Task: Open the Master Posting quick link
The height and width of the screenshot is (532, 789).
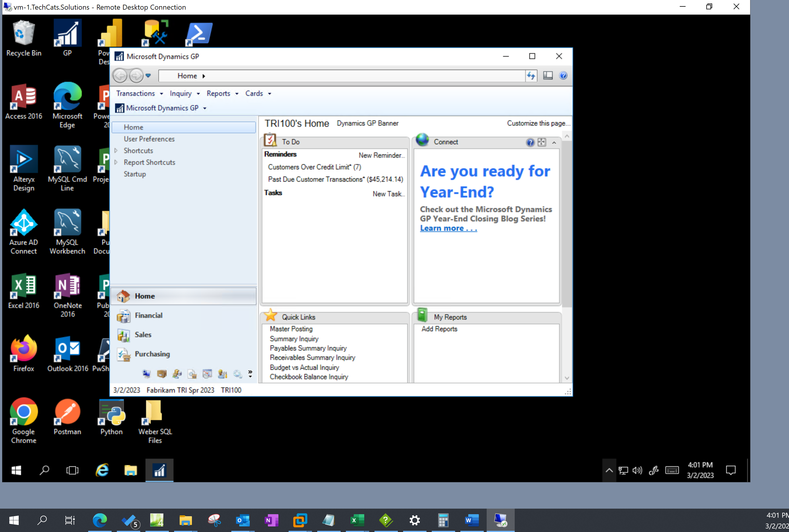Action: [291, 329]
